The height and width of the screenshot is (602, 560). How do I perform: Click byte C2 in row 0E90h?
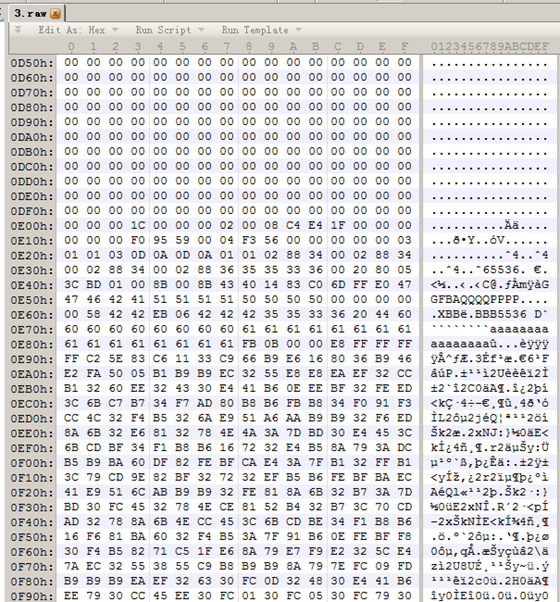(x=93, y=359)
